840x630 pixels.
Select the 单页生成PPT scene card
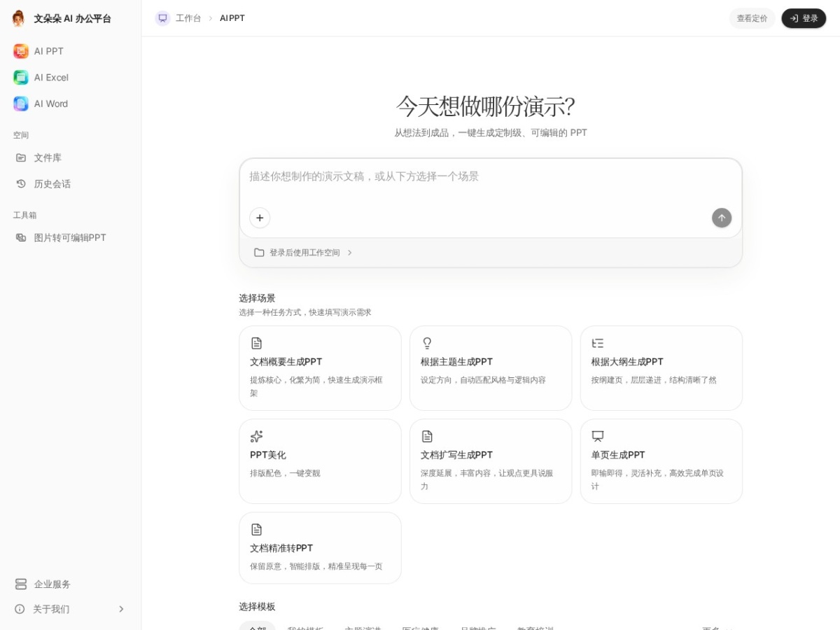[x=661, y=461]
